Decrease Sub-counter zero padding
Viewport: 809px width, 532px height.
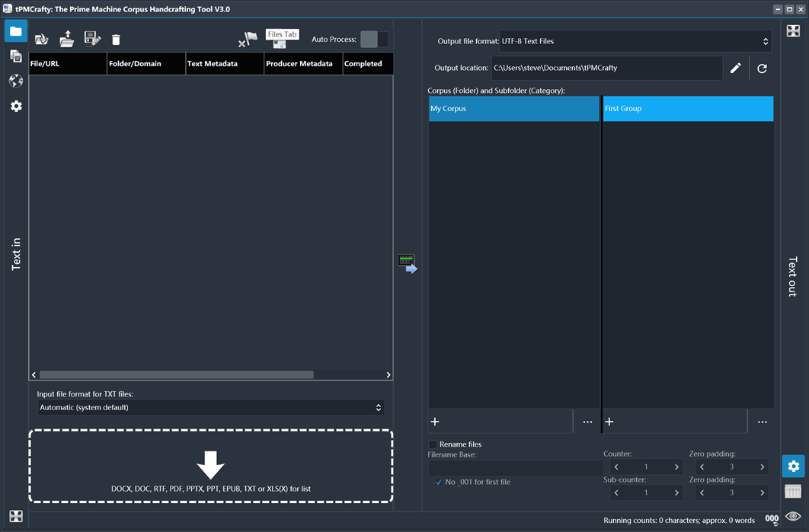pyautogui.click(x=702, y=493)
